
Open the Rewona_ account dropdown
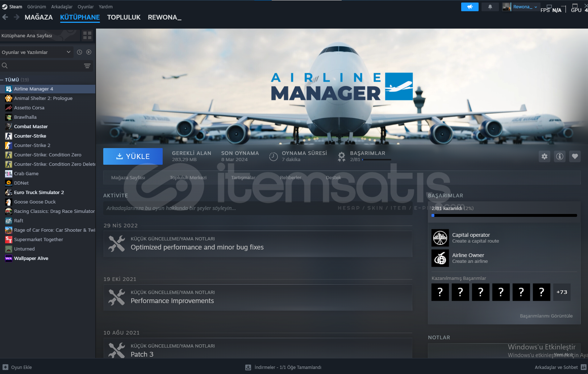(x=525, y=7)
